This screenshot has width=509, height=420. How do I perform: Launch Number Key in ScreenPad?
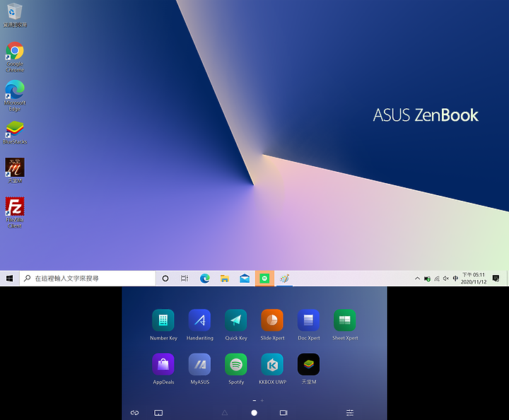(x=163, y=325)
